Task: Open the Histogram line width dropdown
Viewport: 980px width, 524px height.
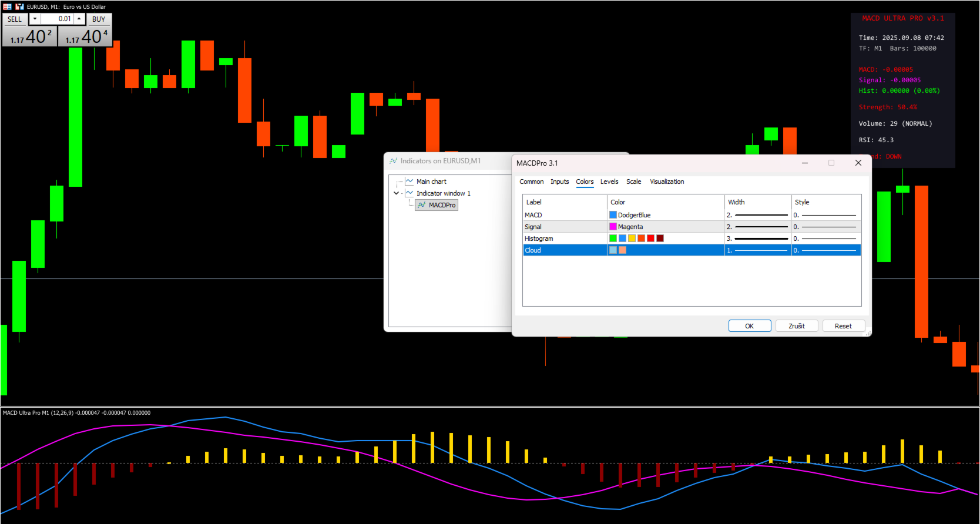Action: (758, 239)
